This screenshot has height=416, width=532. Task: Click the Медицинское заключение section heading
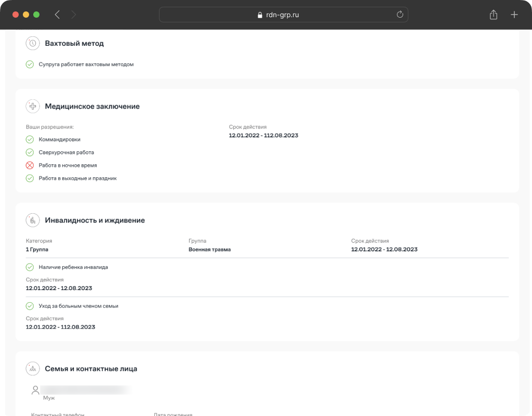(x=92, y=106)
